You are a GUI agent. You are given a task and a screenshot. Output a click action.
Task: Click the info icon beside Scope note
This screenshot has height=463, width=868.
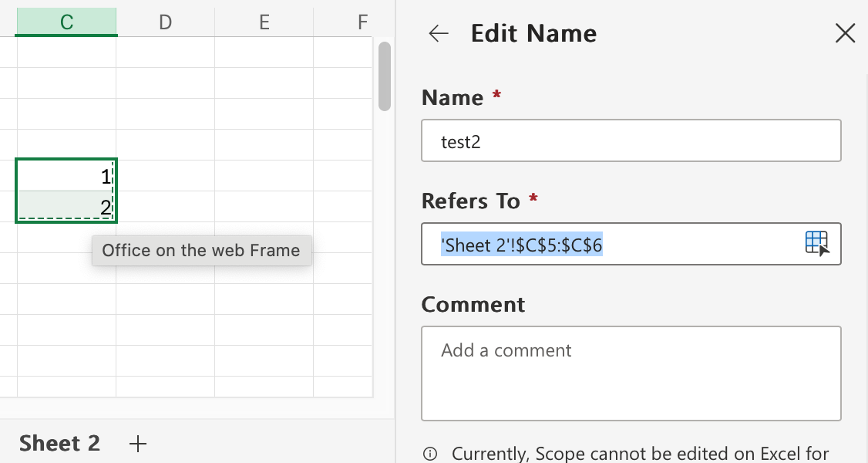(x=430, y=453)
